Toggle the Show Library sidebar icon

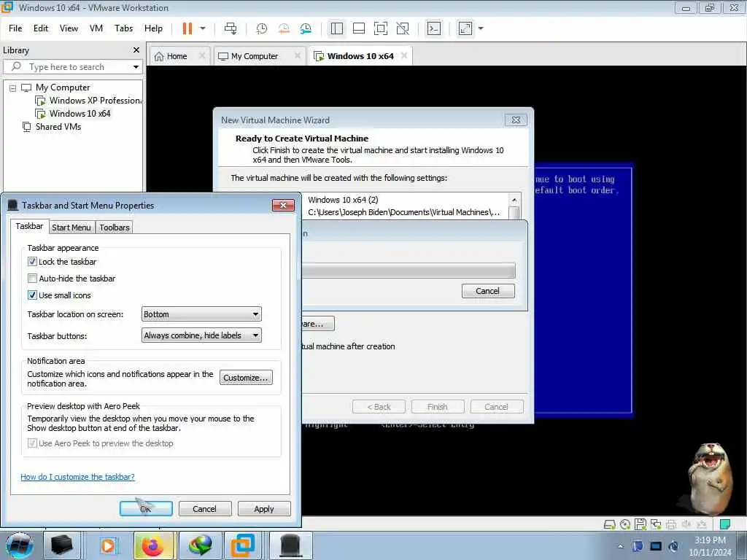point(337,28)
